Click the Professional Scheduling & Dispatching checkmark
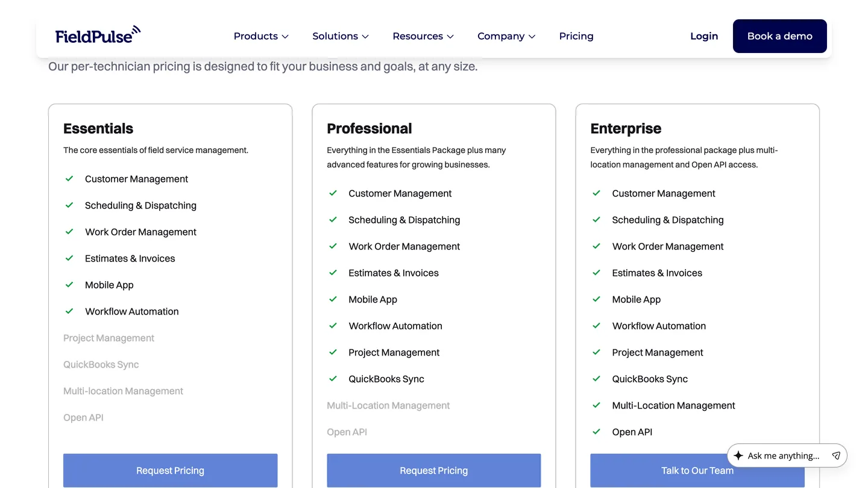 tap(333, 220)
